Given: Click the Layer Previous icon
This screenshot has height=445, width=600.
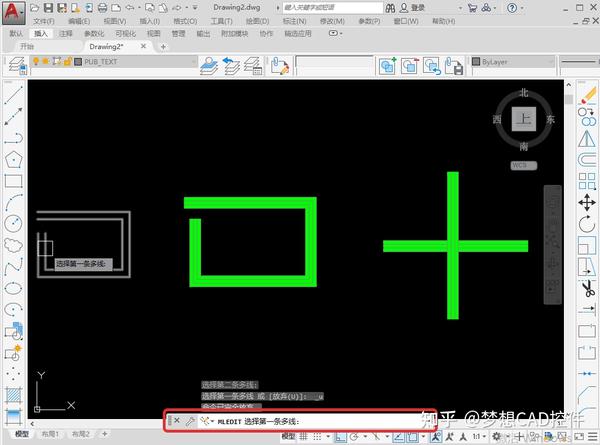Looking at the screenshot, I should coord(230,65).
